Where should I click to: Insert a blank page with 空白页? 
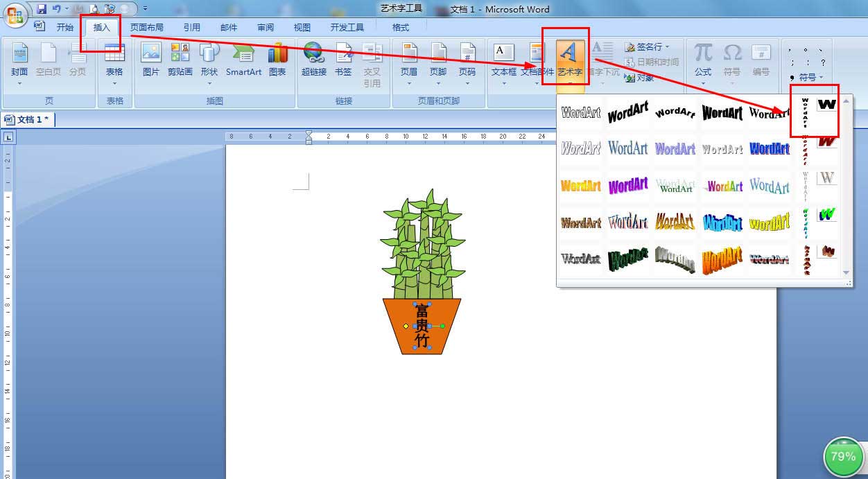[49, 61]
